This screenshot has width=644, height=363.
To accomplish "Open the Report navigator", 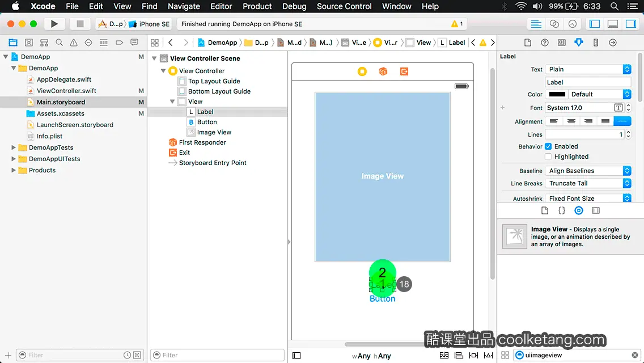I will (x=134, y=43).
